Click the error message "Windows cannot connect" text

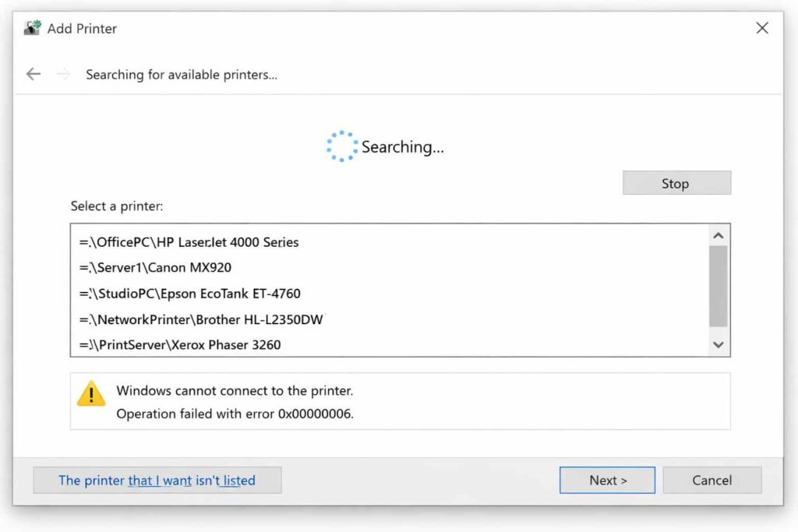click(x=235, y=390)
